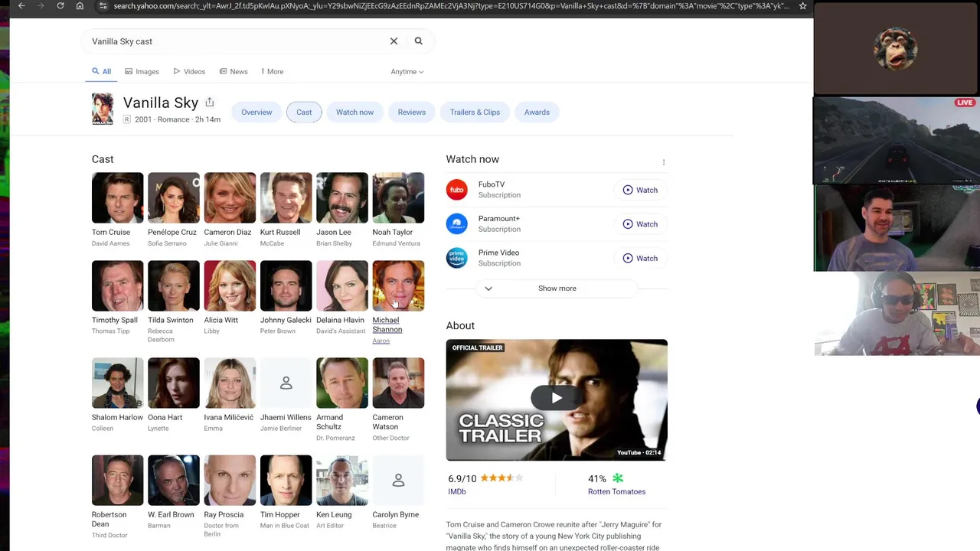
Task: Open the Anytime filter dropdown
Action: (407, 72)
